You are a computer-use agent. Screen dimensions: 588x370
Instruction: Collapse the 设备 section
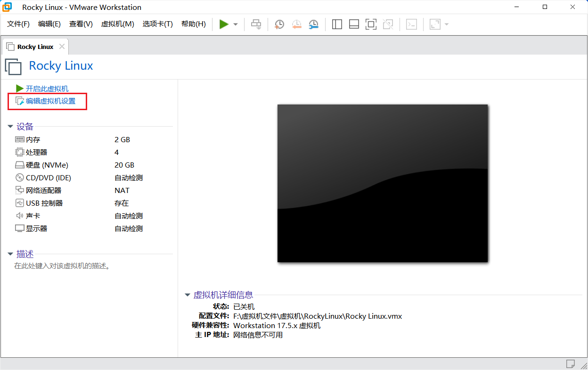coord(10,126)
